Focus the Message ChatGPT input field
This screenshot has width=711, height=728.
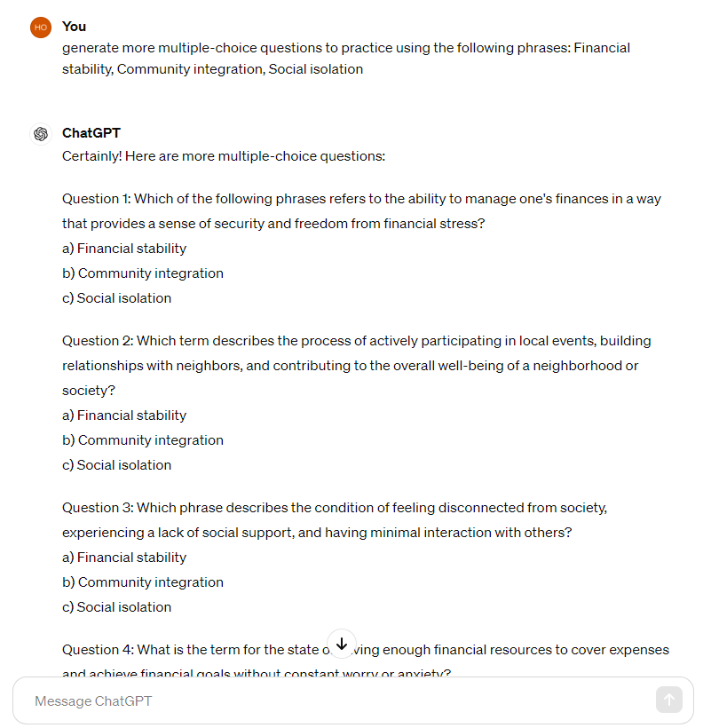tap(337, 701)
